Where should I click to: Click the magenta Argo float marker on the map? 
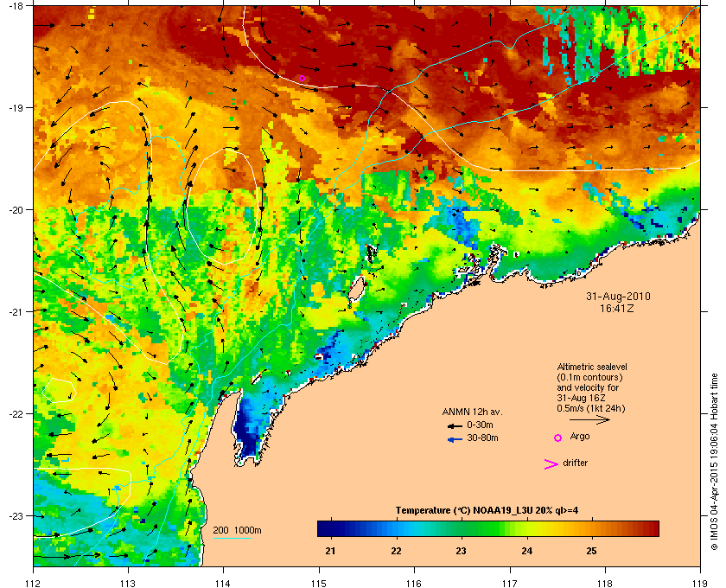pos(302,79)
